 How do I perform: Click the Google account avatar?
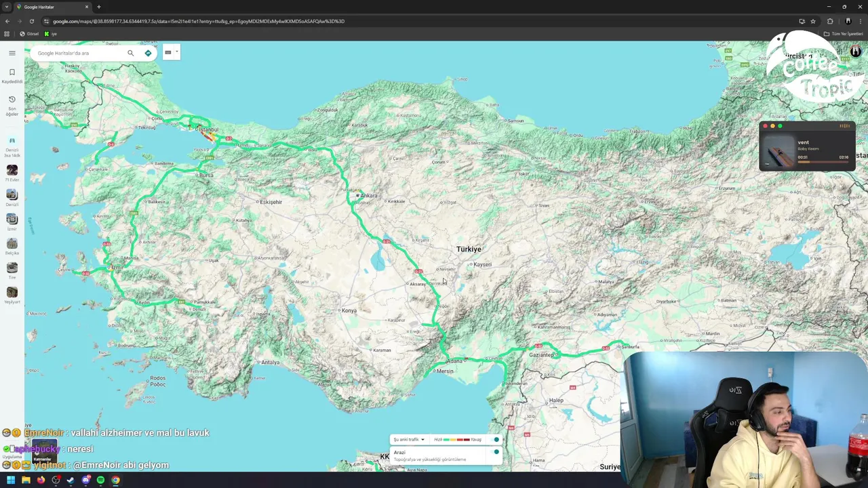tap(856, 52)
